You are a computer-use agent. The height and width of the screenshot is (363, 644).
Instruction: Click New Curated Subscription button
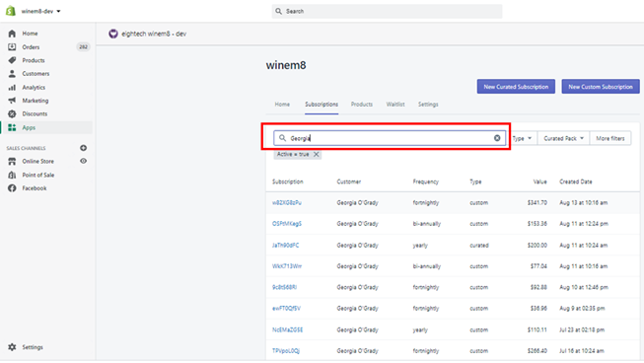516,87
